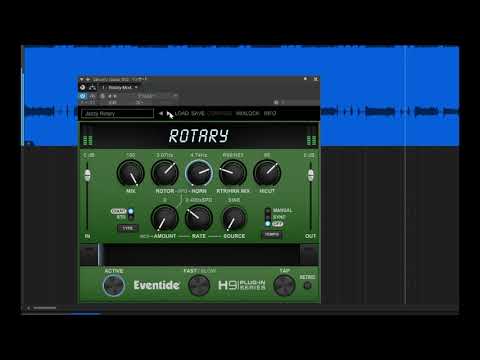The width and height of the screenshot is (480, 360).
Task: Select the MANUAL tempo mode LED
Action: (x=268, y=211)
